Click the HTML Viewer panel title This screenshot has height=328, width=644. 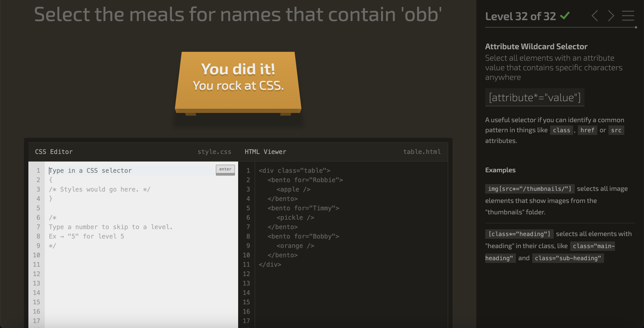tap(265, 152)
